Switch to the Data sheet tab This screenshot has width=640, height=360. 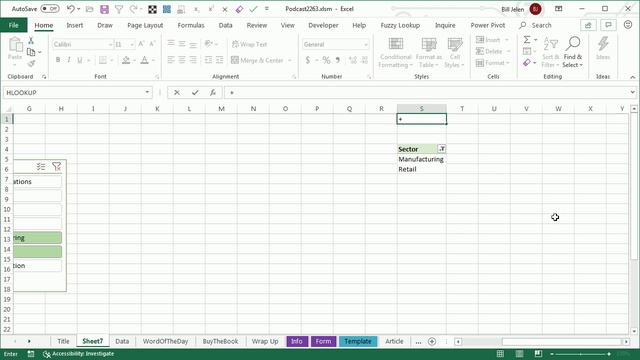(x=122, y=341)
